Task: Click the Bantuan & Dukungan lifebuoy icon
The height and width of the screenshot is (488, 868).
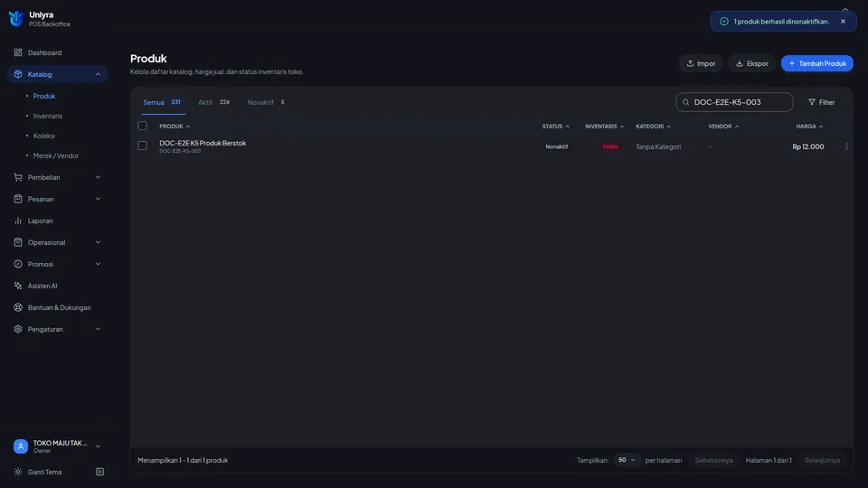Action: click(18, 307)
